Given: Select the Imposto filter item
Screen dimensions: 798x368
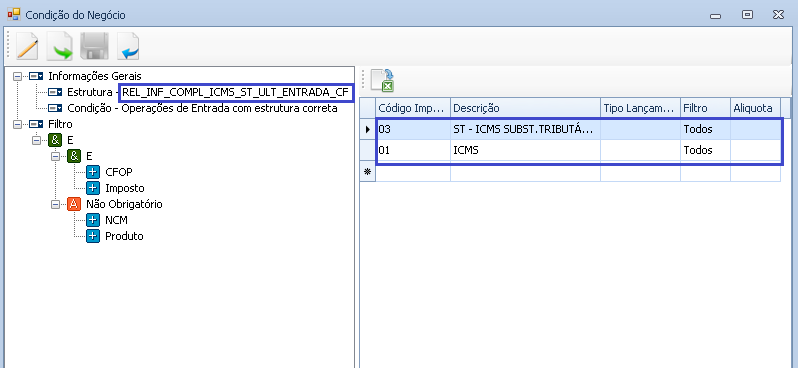Looking at the screenshot, I should [x=125, y=188].
